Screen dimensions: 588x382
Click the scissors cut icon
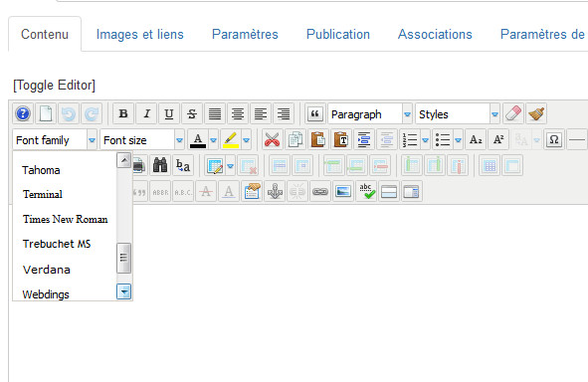pyautogui.click(x=272, y=140)
